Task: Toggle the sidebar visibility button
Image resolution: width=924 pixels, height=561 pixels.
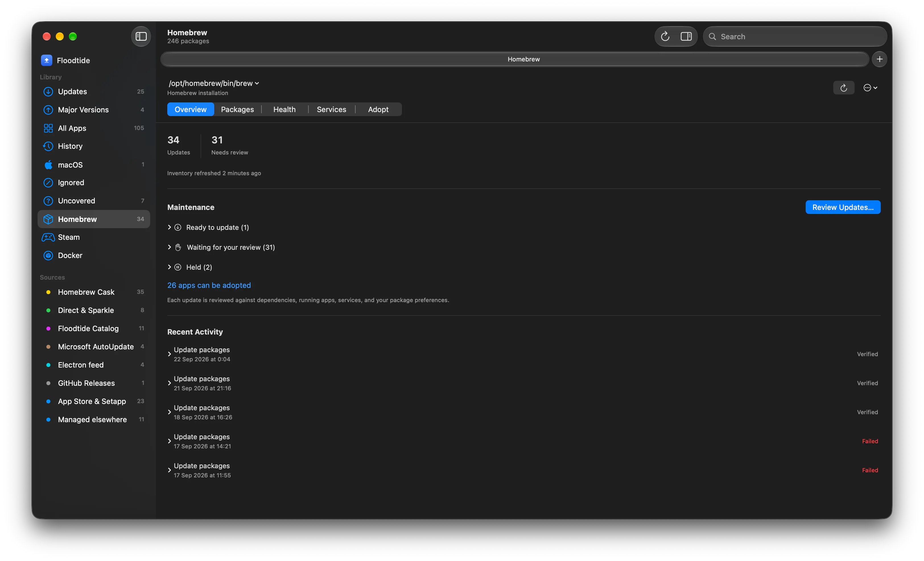Action: coord(141,36)
